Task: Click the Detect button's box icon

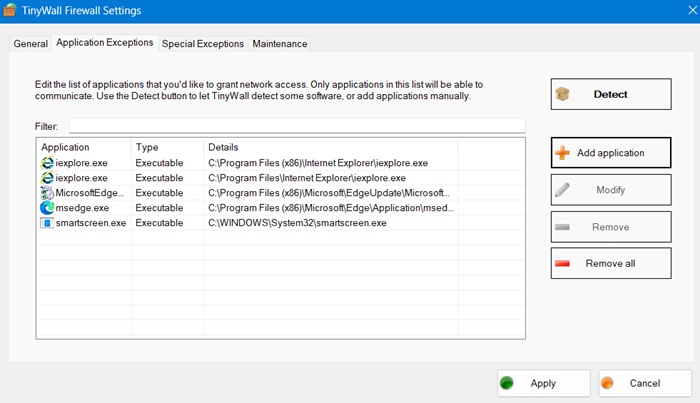Action: click(x=562, y=94)
